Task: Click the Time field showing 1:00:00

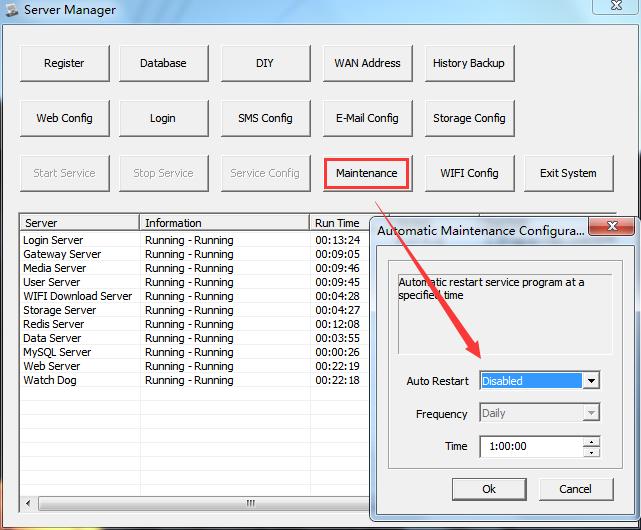Action: [x=531, y=446]
